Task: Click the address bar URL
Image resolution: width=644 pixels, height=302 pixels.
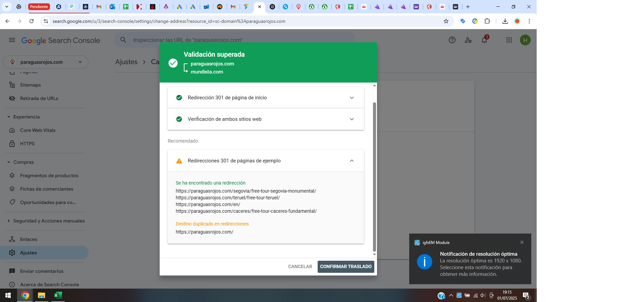Action: click(x=169, y=21)
